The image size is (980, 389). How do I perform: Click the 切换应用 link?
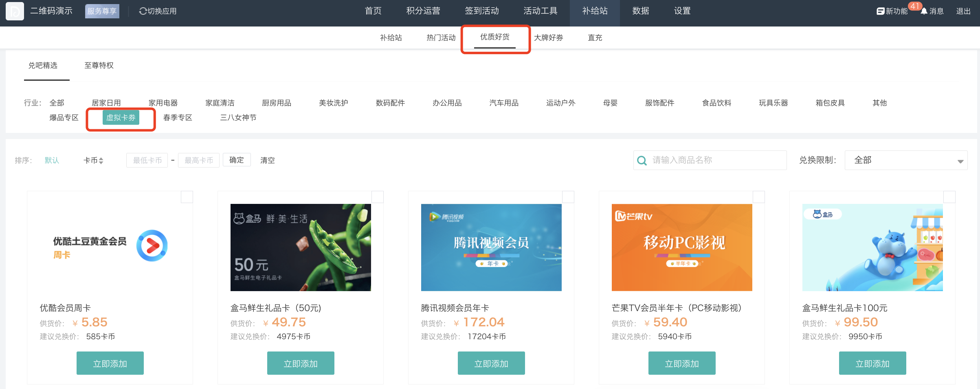click(162, 11)
